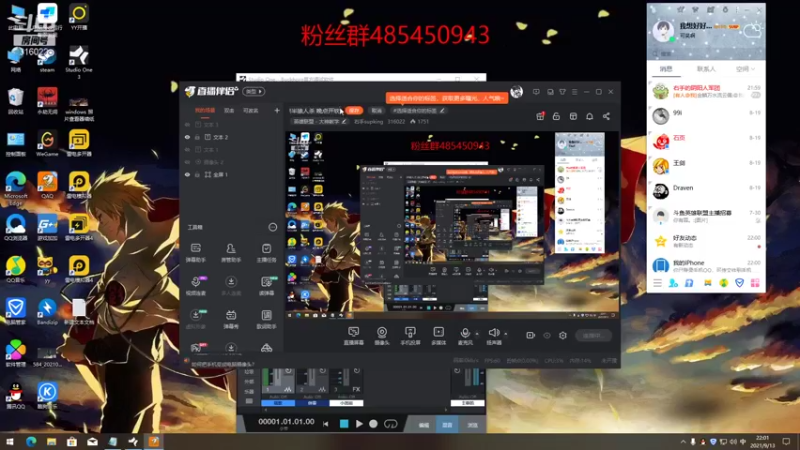
Task: Collapse the 工具箱 toolbox panel
Action: pyautogui.click(x=272, y=227)
